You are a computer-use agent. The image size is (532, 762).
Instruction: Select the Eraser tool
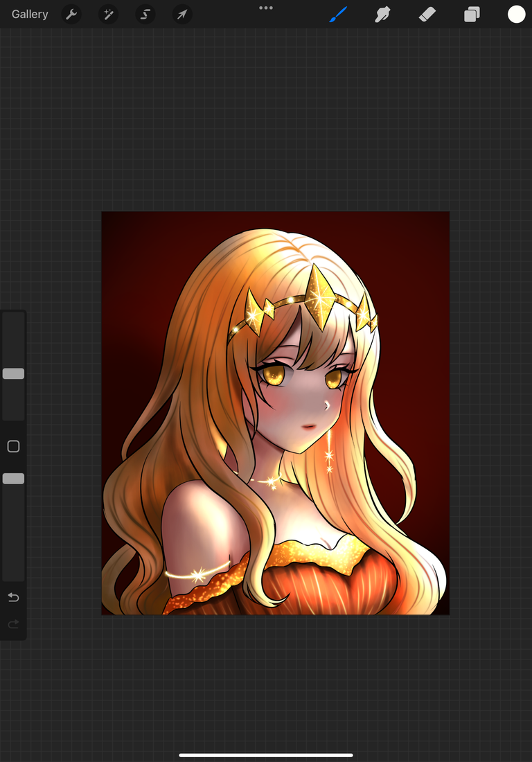[427, 14]
